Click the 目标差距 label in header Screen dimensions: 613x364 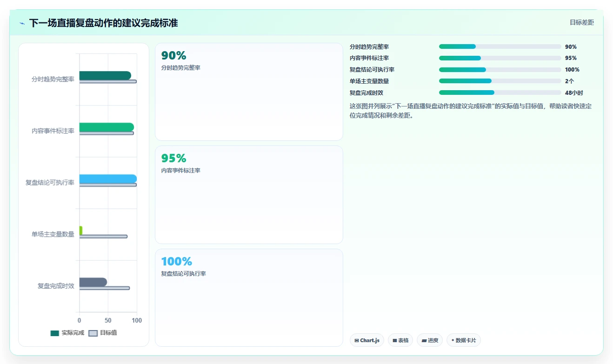[x=582, y=22]
